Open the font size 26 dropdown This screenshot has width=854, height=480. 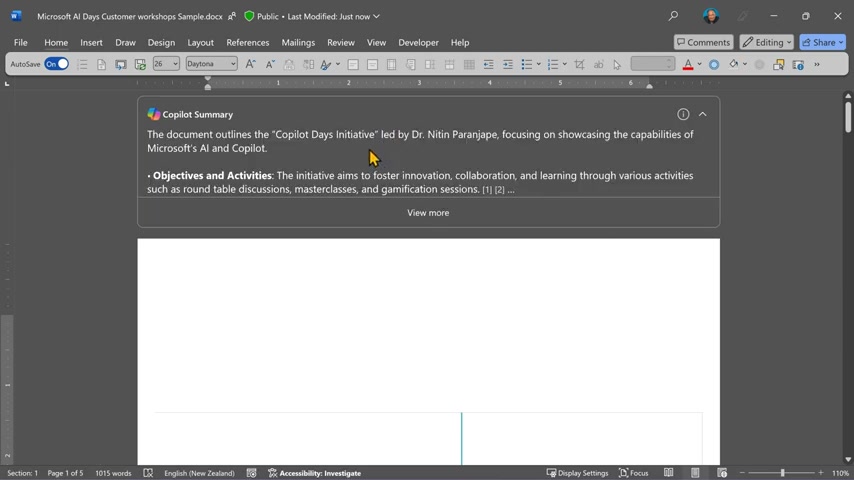(x=175, y=64)
